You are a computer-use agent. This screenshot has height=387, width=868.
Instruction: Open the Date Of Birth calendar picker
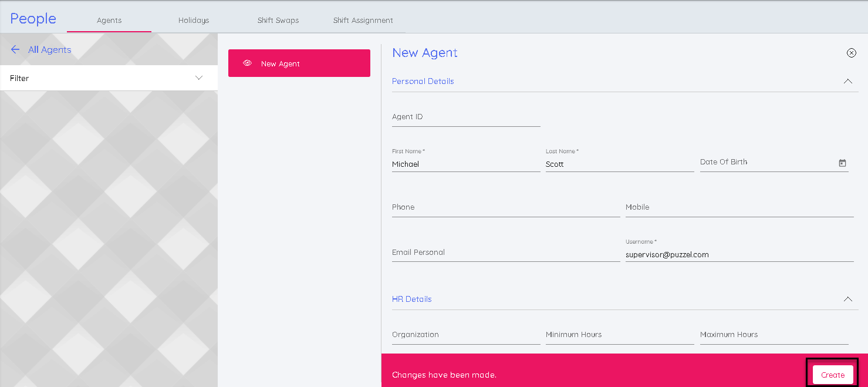pyautogui.click(x=842, y=163)
